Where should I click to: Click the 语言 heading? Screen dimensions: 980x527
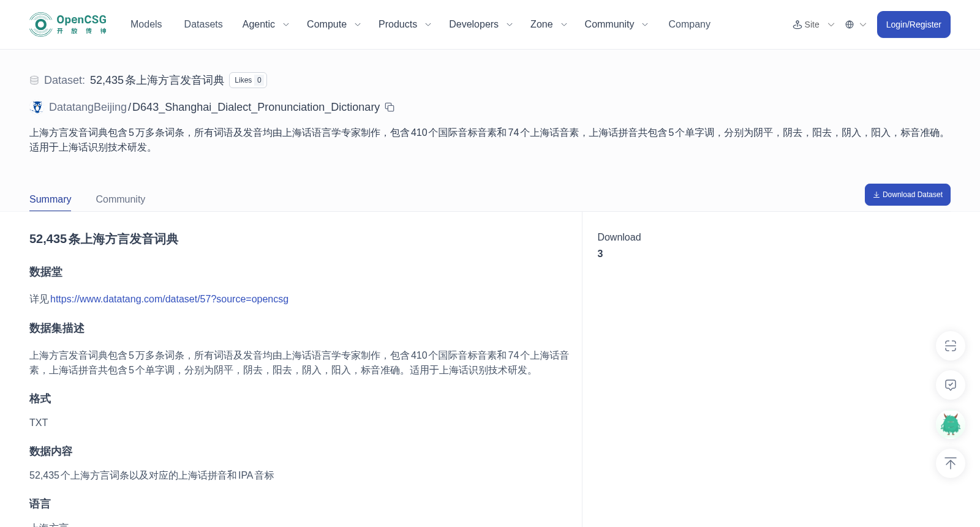40,504
